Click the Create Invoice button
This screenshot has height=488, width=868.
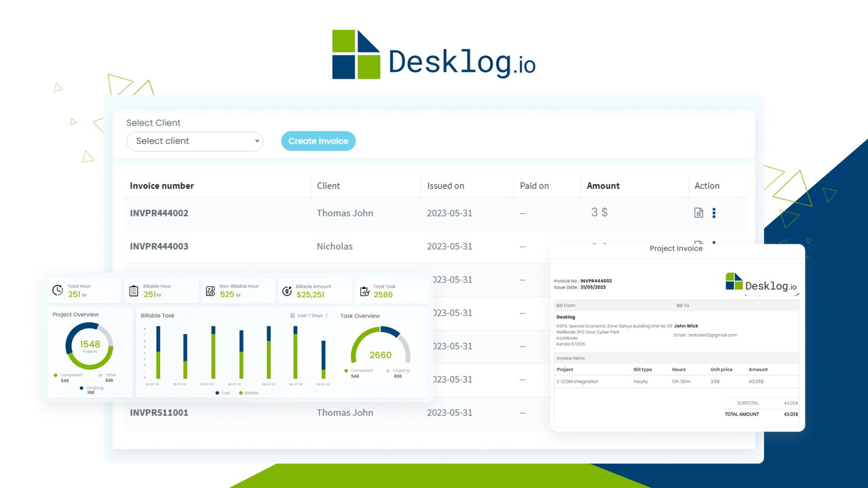(x=318, y=141)
